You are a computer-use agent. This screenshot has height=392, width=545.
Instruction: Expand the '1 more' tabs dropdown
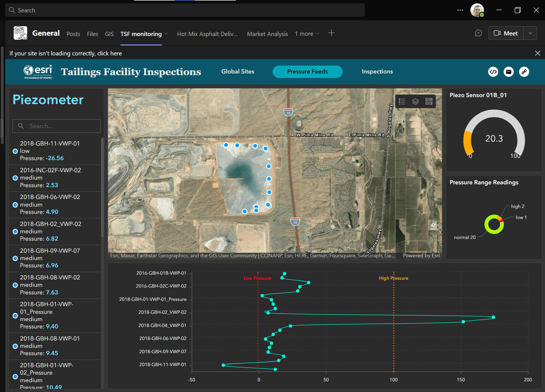pyautogui.click(x=307, y=34)
